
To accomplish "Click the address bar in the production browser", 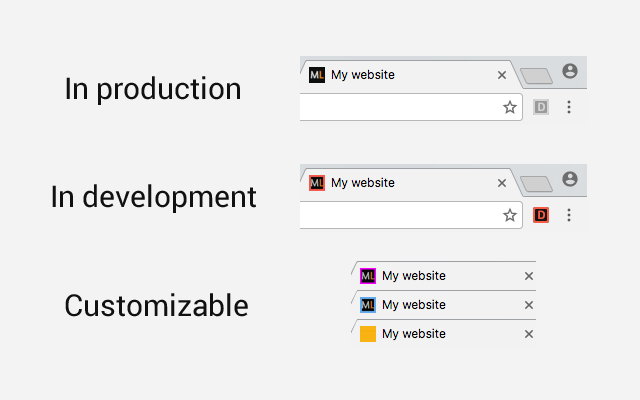I will 400,107.
